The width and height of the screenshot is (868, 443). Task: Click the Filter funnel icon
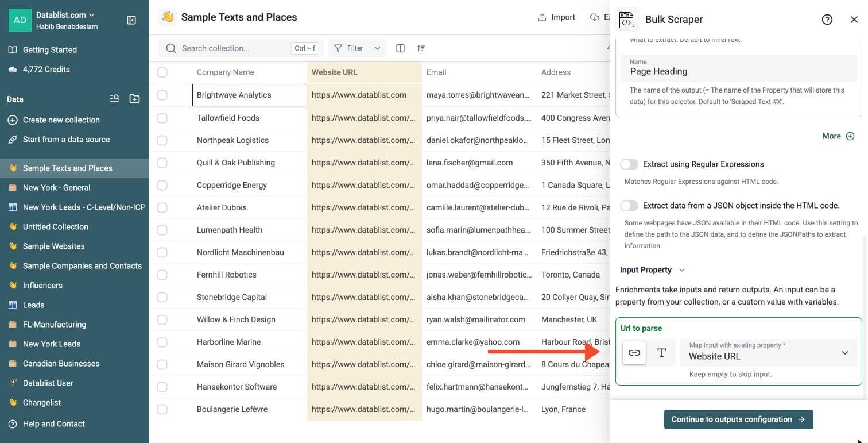338,48
